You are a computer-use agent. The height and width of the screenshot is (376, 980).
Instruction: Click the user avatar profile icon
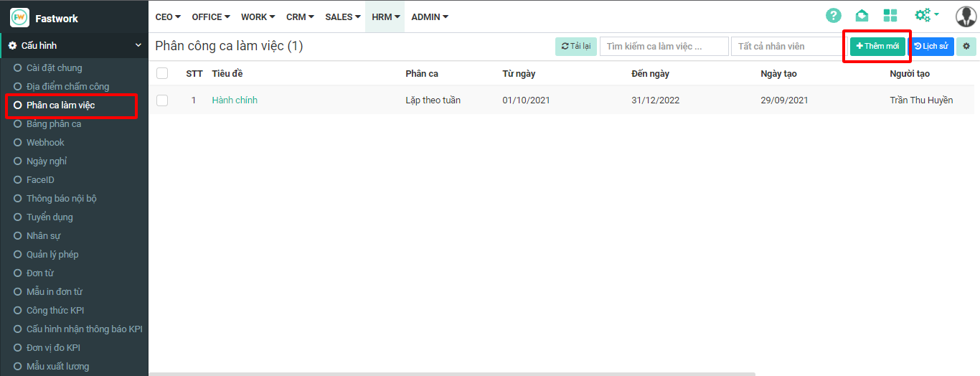pyautogui.click(x=966, y=17)
